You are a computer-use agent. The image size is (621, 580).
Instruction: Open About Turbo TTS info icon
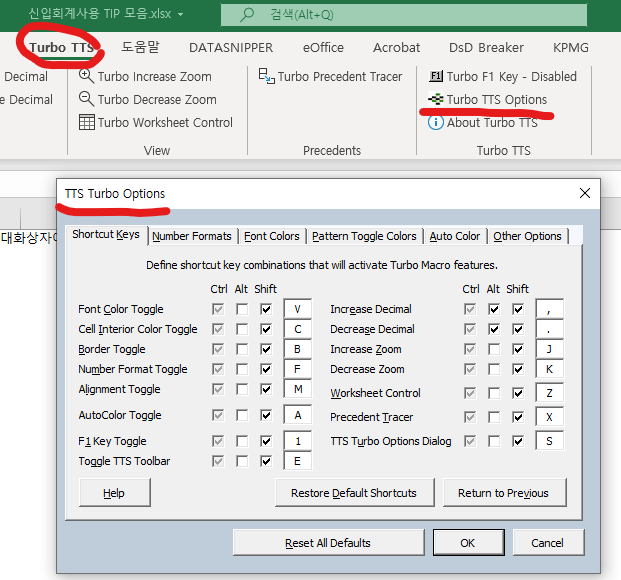coord(436,122)
